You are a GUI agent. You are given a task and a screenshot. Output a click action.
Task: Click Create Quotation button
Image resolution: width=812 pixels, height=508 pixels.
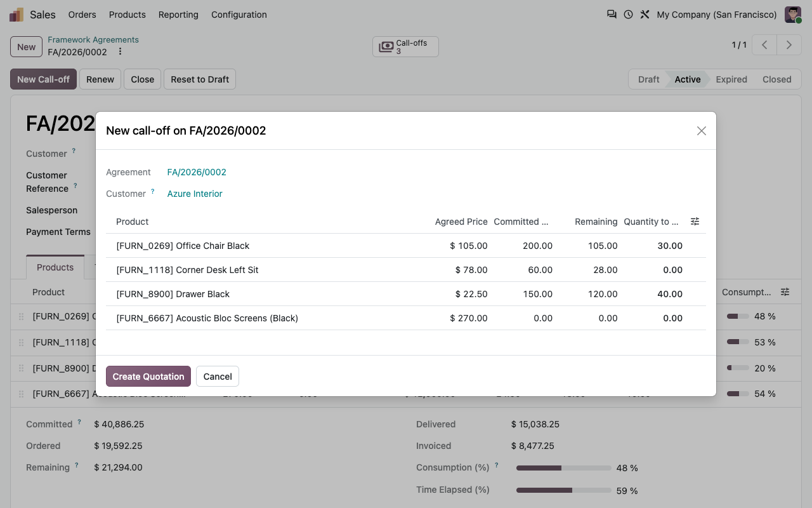[x=148, y=377]
